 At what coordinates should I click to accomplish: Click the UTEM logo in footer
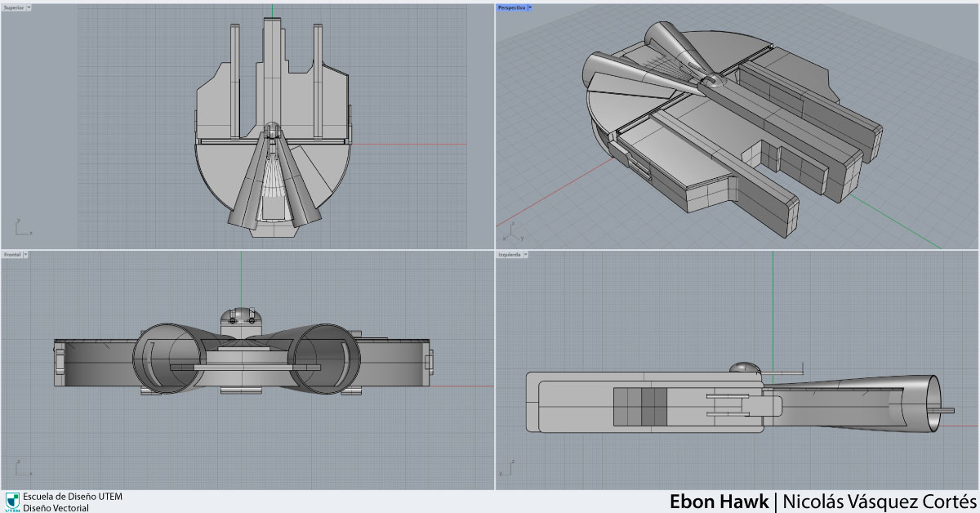click(x=12, y=502)
